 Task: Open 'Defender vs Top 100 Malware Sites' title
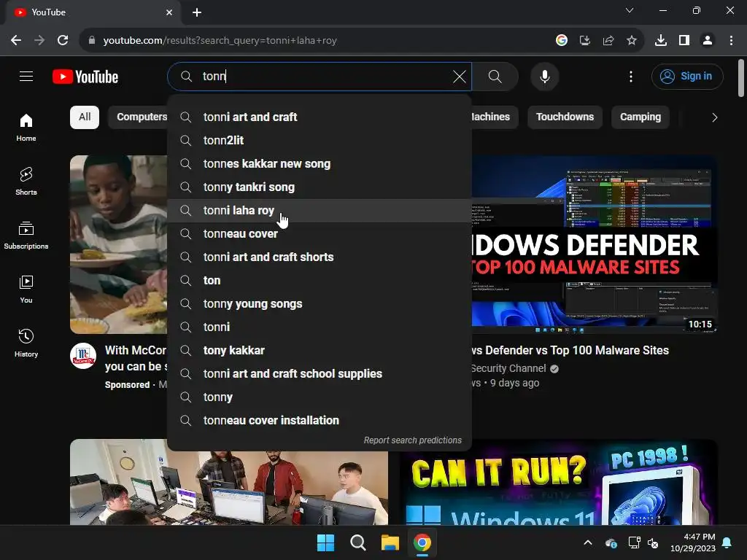(x=570, y=350)
